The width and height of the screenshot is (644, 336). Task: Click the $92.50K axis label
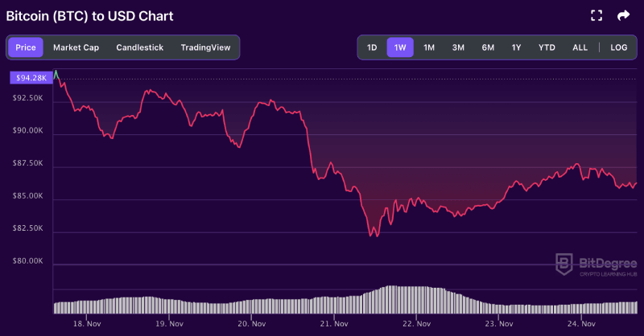tap(27, 98)
